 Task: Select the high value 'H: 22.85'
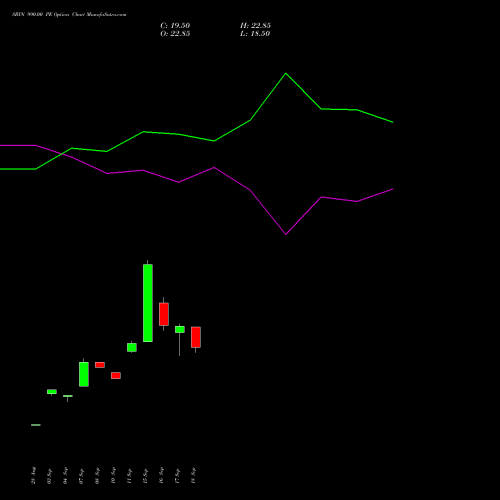click(x=255, y=26)
